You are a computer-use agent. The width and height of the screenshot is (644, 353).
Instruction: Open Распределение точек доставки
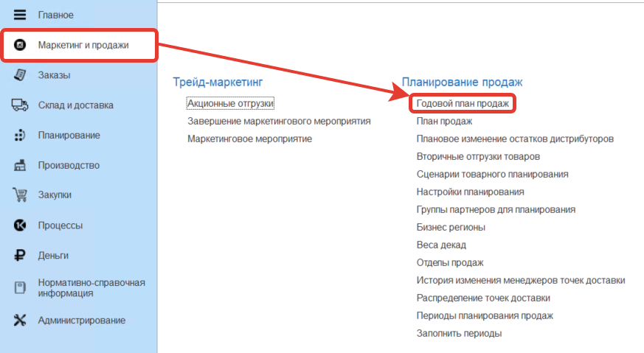click(483, 298)
